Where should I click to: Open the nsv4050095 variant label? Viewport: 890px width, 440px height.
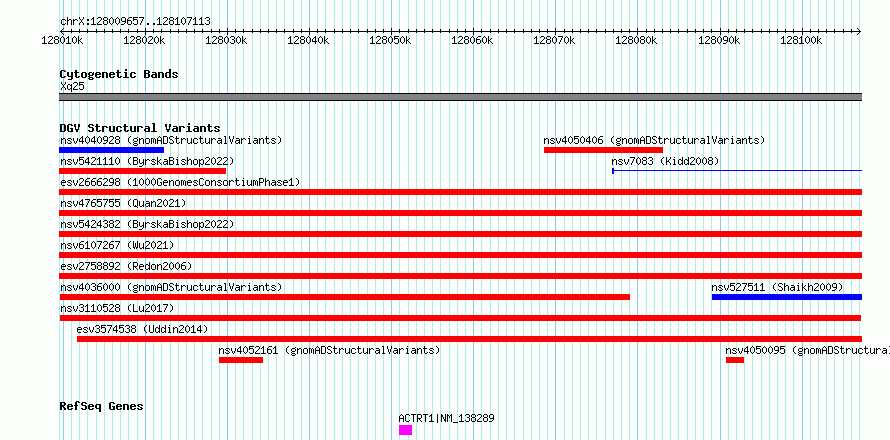pyautogui.click(x=808, y=350)
